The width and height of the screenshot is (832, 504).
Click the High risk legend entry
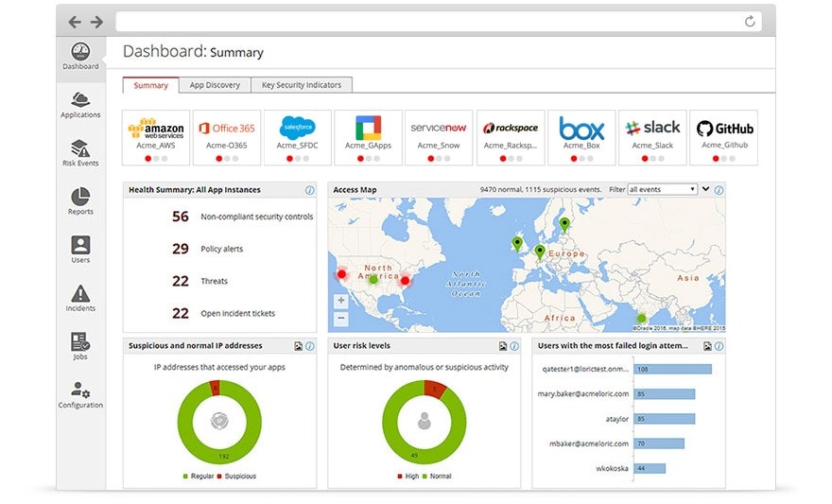[408, 477]
